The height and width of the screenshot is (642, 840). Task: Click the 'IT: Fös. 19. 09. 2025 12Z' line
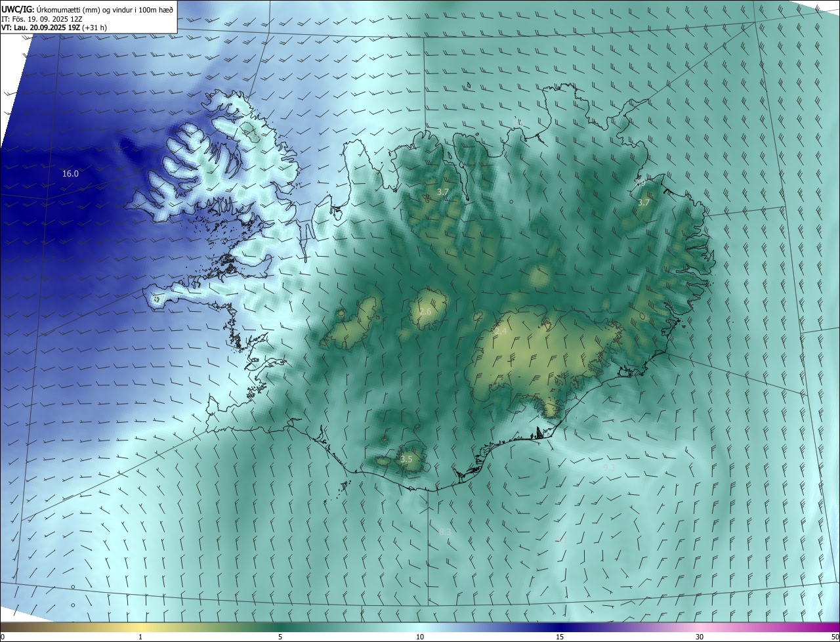coord(41,19)
